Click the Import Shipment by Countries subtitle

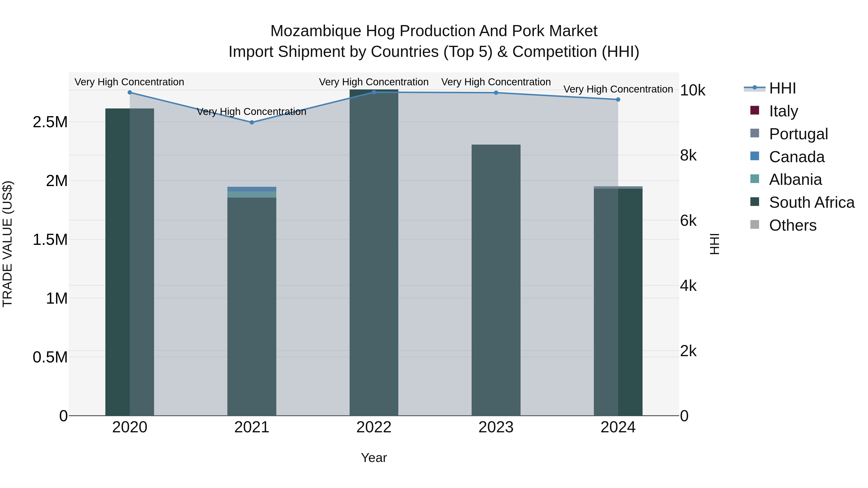pos(434,52)
